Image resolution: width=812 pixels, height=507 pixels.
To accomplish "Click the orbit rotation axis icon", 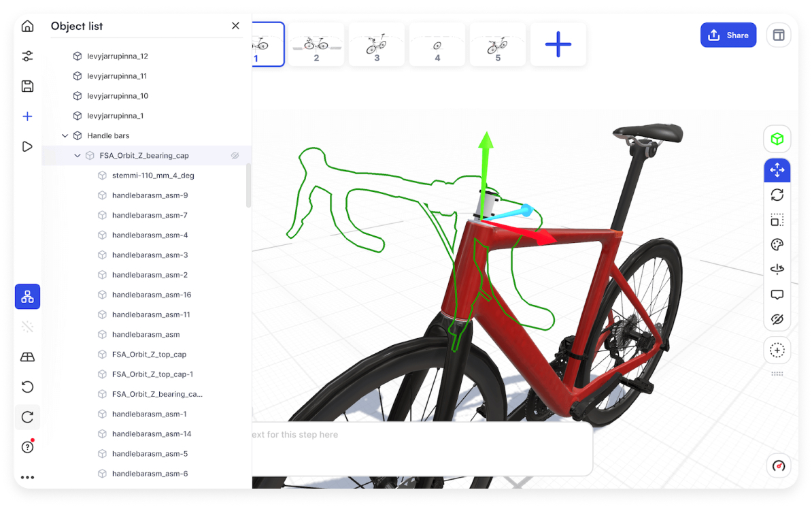I will click(777, 269).
